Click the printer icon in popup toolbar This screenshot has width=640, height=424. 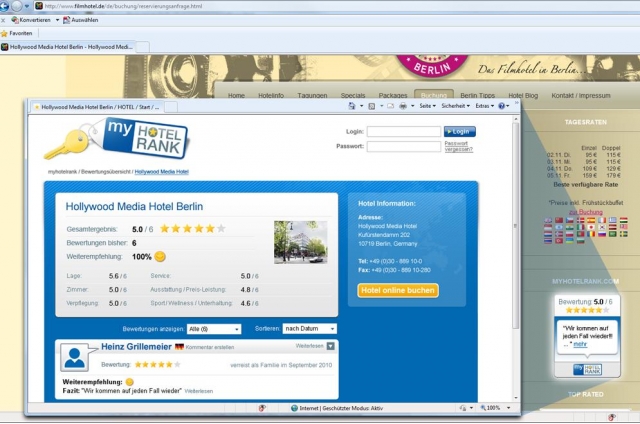(x=403, y=106)
